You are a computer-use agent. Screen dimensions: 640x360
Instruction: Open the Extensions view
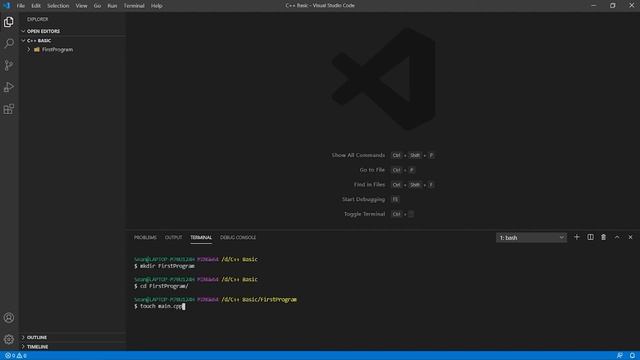[9, 109]
